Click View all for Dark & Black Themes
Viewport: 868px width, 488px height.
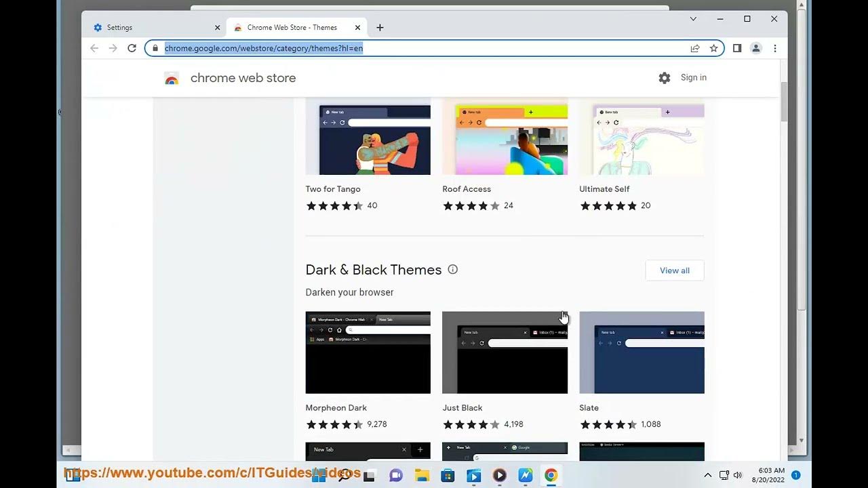[x=675, y=270]
